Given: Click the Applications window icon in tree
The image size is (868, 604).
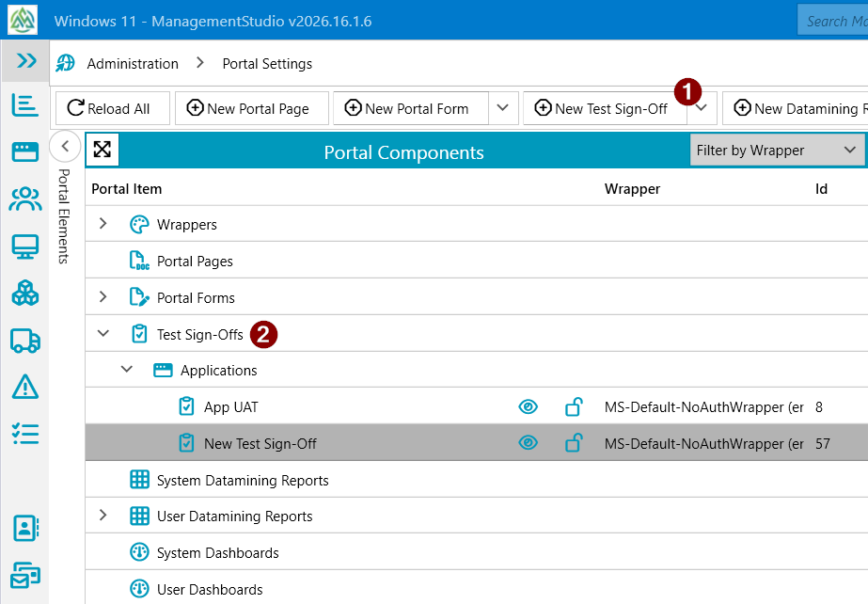Looking at the screenshot, I should [x=163, y=371].
